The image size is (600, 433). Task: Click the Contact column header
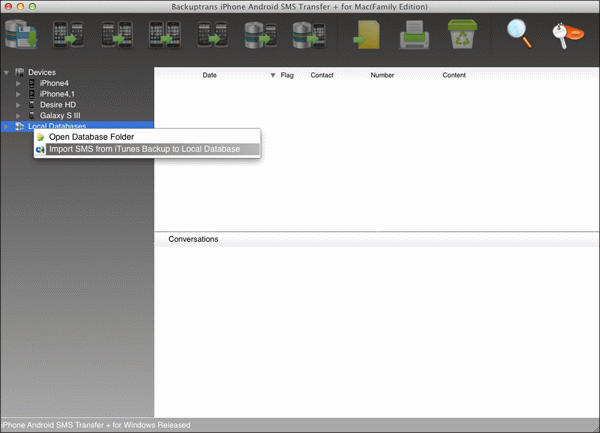click(x=322, y=75)
